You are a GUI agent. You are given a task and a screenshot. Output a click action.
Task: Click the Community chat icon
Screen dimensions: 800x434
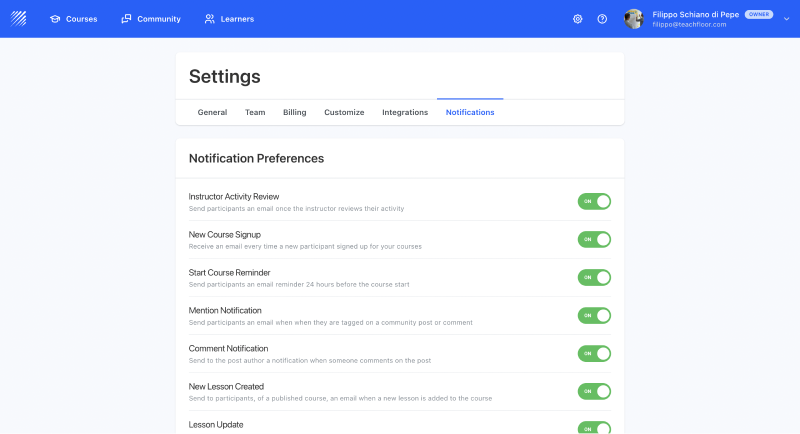coord(126,19)
